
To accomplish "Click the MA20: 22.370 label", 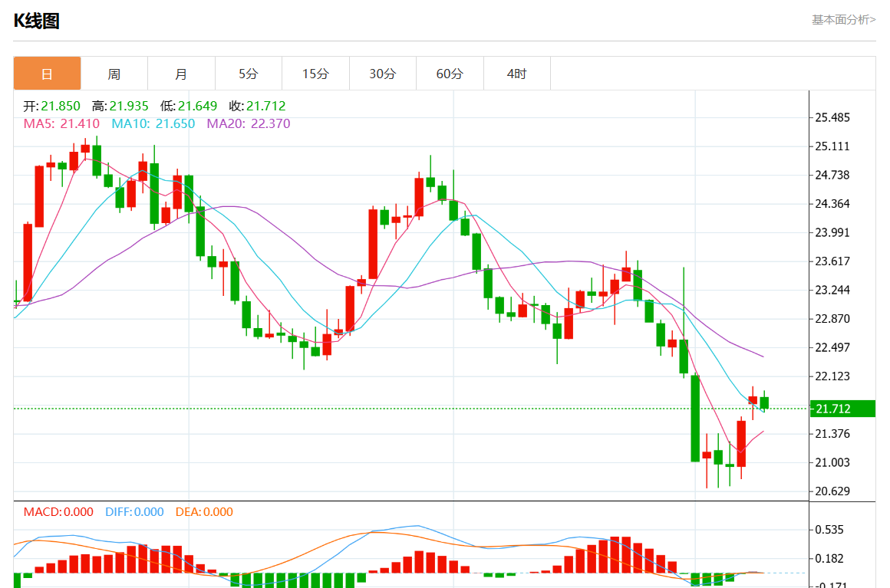I will click(249, 123).
